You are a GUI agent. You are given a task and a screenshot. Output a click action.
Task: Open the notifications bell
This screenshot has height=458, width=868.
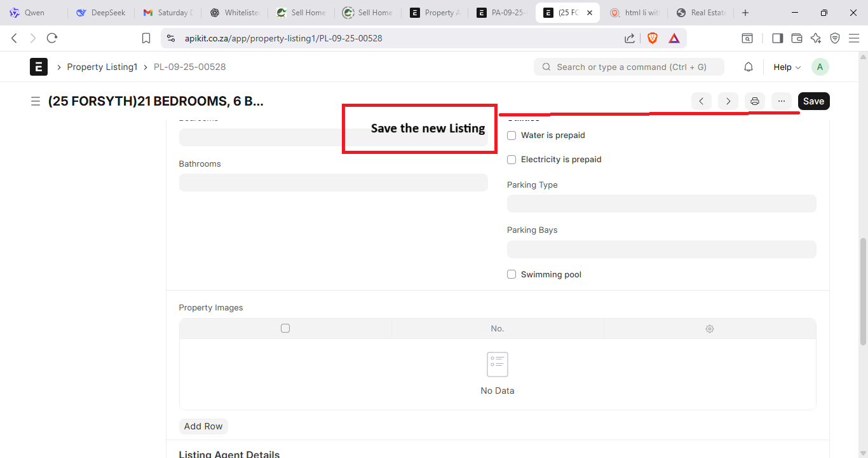tap(749, 67)
